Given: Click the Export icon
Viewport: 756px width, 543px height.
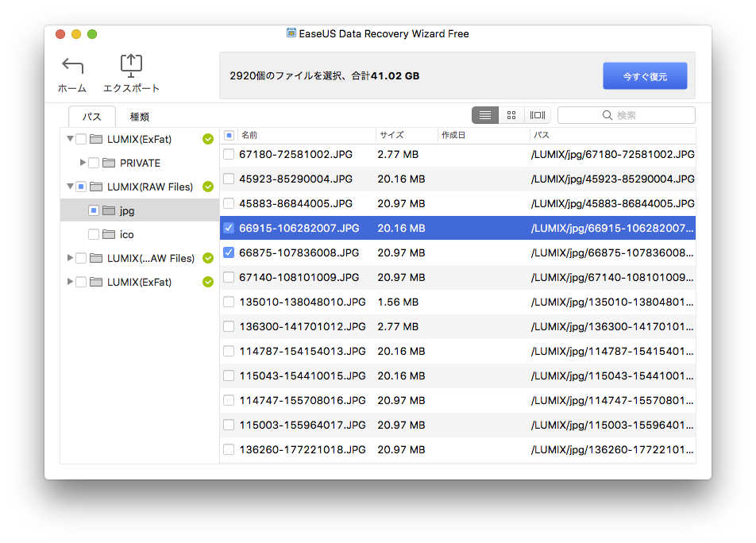Looking at the screenshot, I should pos(131,66).
